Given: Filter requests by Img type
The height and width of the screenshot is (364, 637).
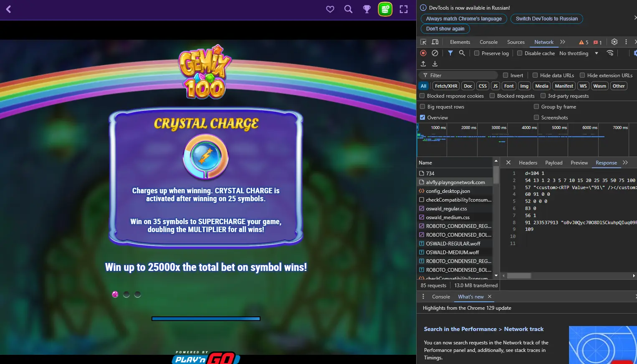Looking at the screenshot, I should point(524,86).
